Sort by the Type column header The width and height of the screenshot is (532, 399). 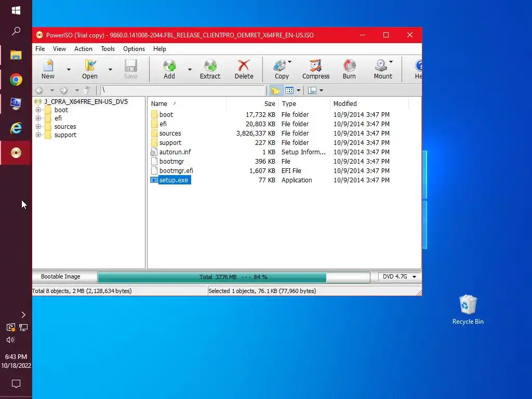pyautogui.click(x=304, y=104)
